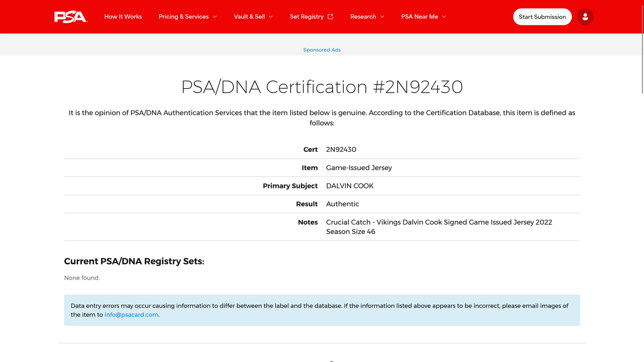The image size is (644, 362).
Task: Click the Primary Subject row label
Action: pyautogui.click(x=290, y=186)
